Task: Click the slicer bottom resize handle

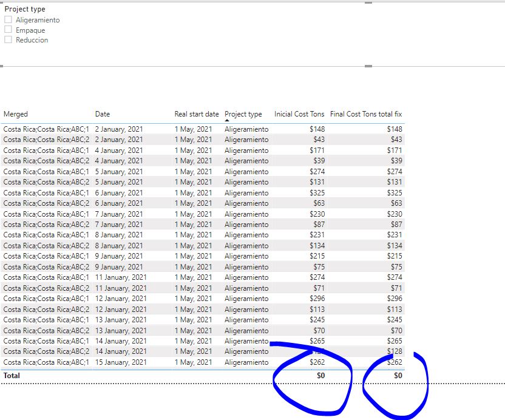Action: pos(368,66)
